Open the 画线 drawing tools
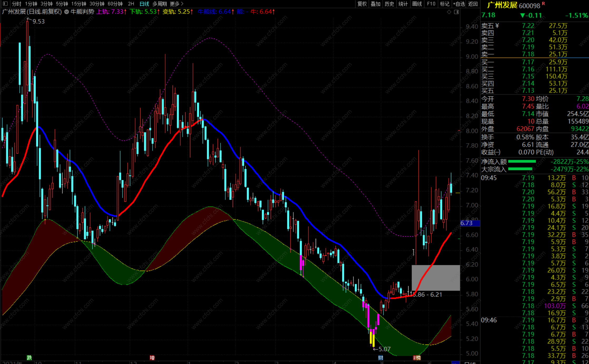This screenshot has height=364, width=589. (417, 4)
